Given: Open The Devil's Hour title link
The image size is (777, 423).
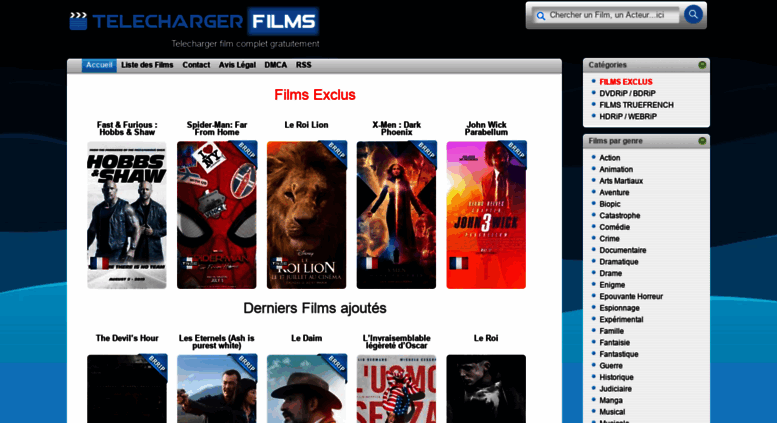Looking at the screenshot, I should click(127, 338).
